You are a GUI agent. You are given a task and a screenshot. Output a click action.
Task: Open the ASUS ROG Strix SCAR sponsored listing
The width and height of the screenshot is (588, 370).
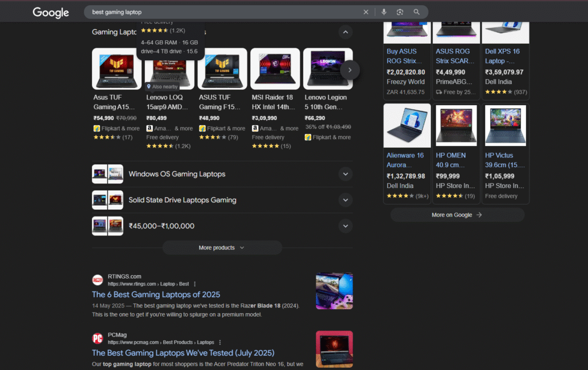(x=455, y=56)
